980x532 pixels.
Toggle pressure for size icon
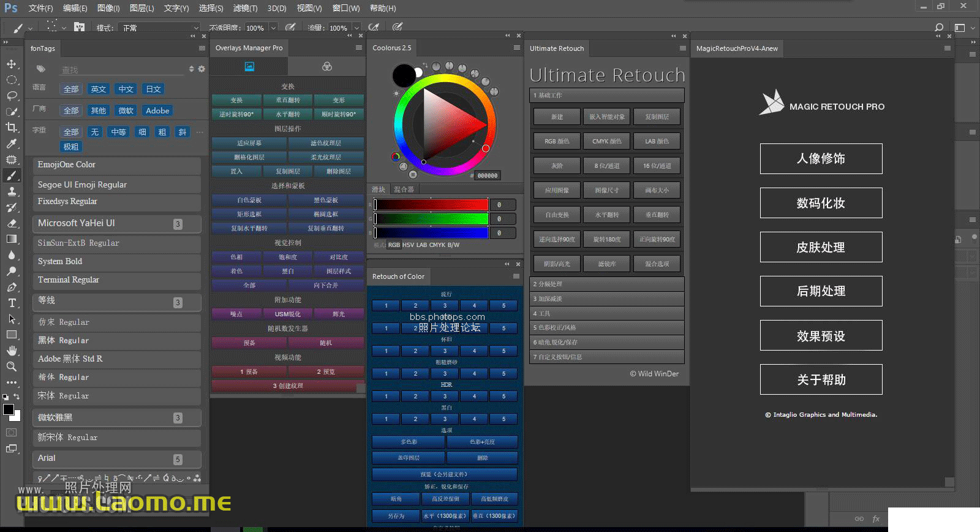(x=398, y=28)
